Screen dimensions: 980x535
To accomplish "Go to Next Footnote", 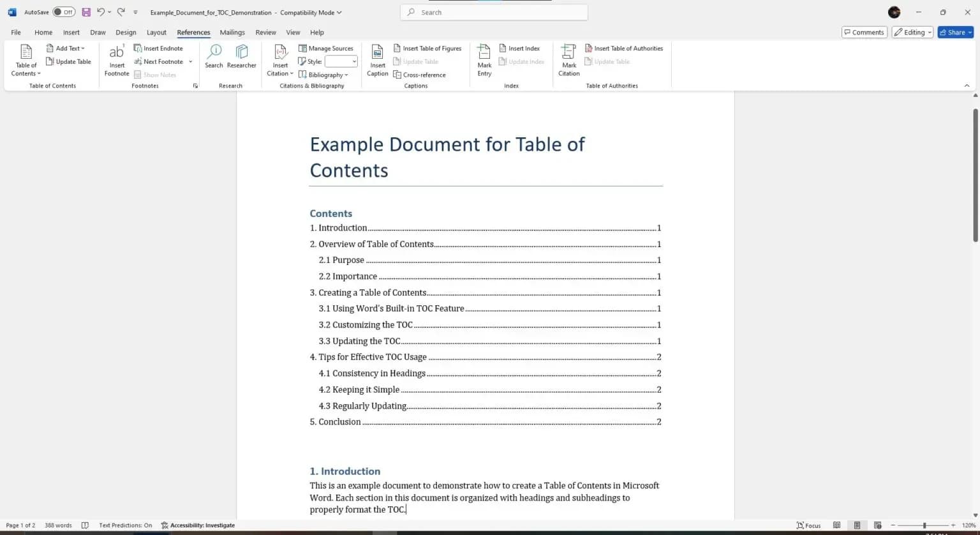I will [158, 62].
